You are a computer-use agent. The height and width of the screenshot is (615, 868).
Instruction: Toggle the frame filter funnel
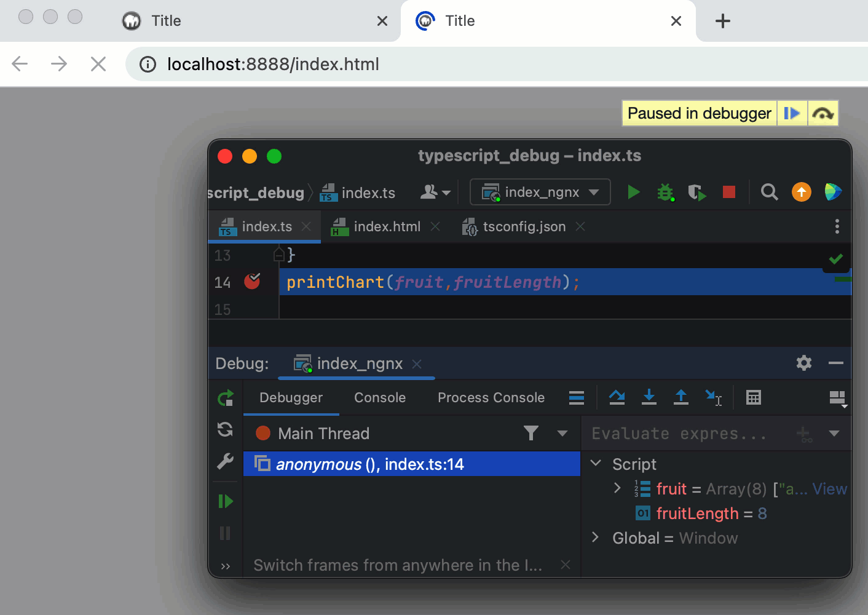(x=531, y=433)
